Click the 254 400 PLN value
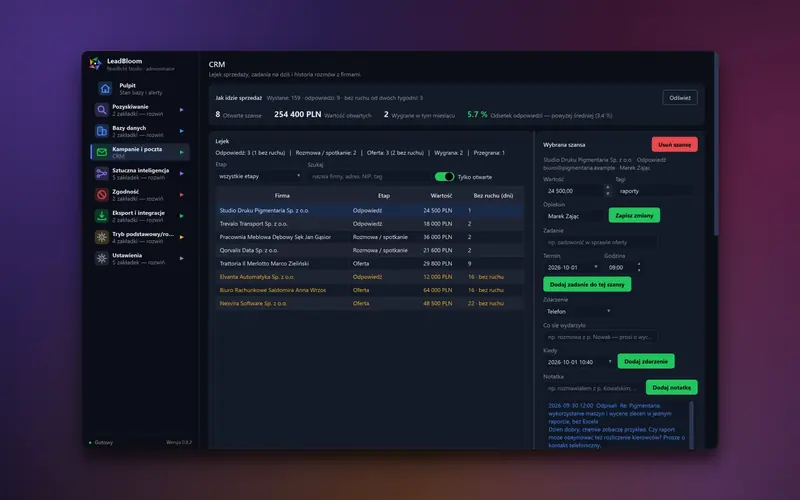Image resolution: width=800 pixels, height=500 pixels. (297, 114)
